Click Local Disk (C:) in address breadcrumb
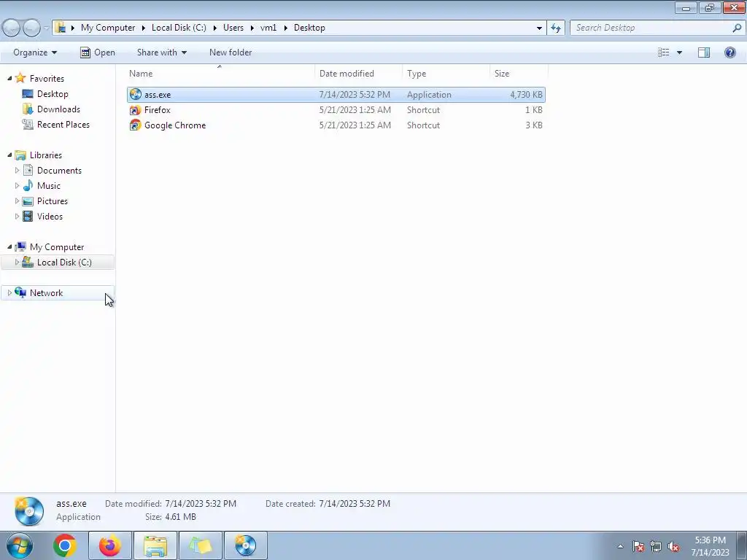The image size is (747, 560). pos(179,28)
